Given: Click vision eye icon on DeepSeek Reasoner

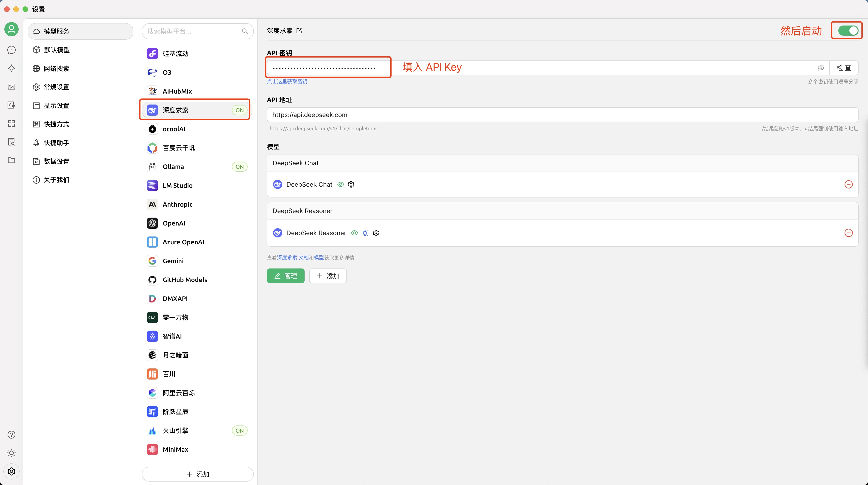Looking at the screenshot, I should tap(354, 233).
